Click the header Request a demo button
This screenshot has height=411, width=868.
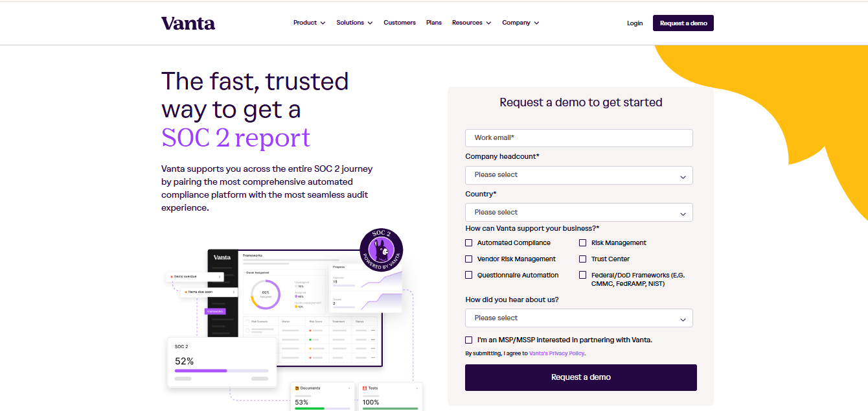pos(683,23)
